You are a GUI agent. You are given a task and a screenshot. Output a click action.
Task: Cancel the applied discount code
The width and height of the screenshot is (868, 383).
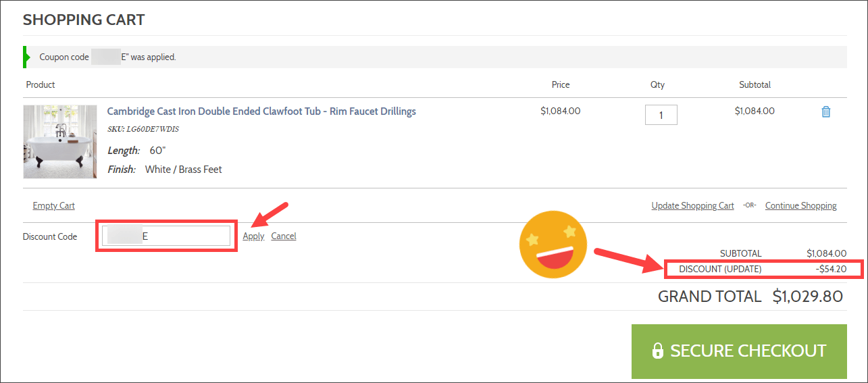coord(284,236)
